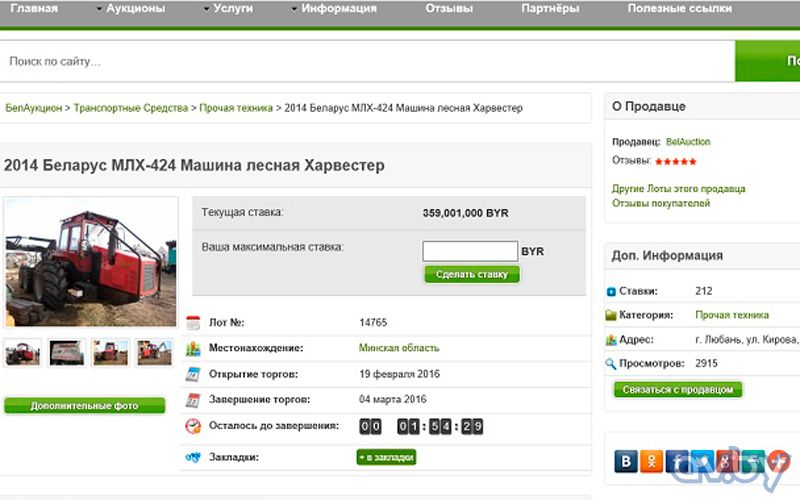This screenshot has width=800, height=500.
Task: Share via Twitter icon
Action: pyautogui.click(x=702, y=461)
